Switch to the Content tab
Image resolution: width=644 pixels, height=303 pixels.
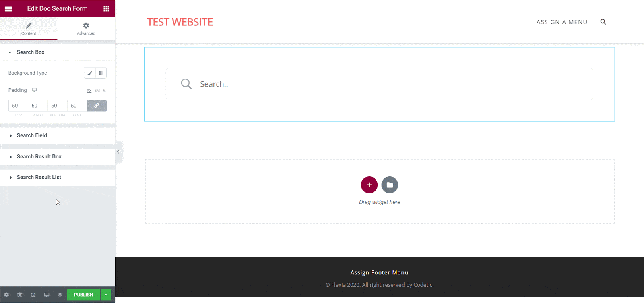point(29,29)
